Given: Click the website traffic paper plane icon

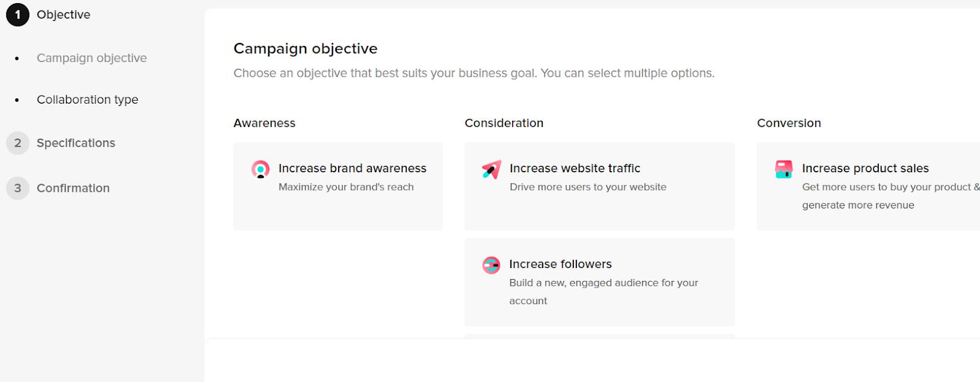Looking at the screenshot, I should pyautogui.click(x=491, y=169).
